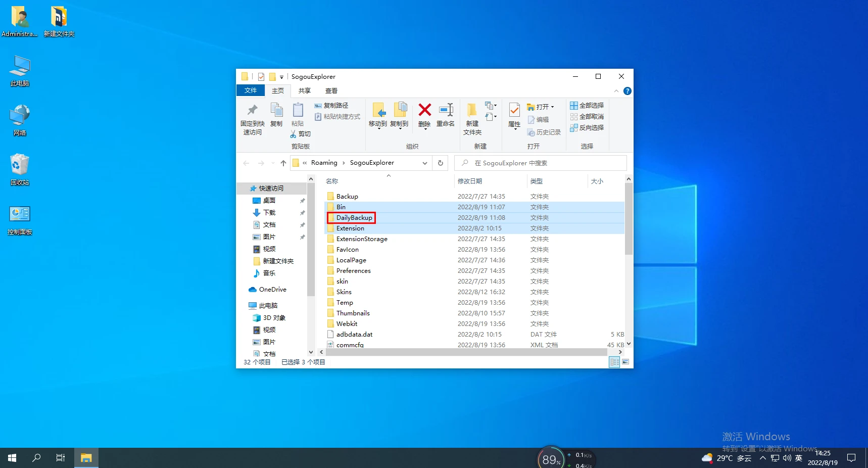868x468 pixels.
Task: Open OneDrive in navigation pane
Action: (273, 290)
